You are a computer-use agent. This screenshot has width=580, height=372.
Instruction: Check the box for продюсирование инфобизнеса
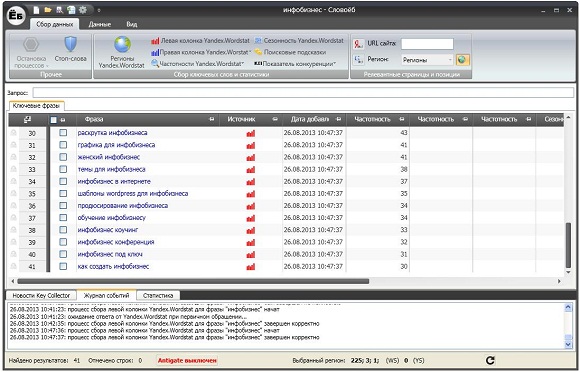(x=63, y=205)
